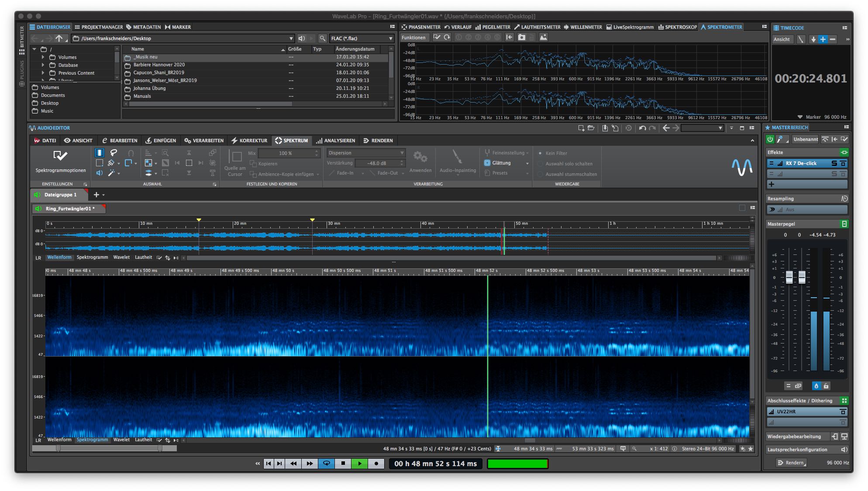Viewport: 868px width, 491px height.
Task: Click the right master fader handle
Action: click(802, 277)
